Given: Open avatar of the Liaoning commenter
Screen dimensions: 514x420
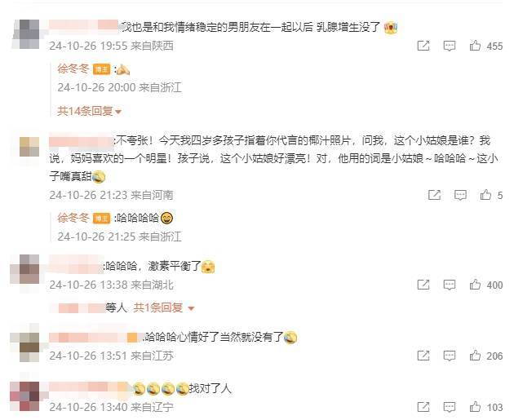Looking at the screenshot, I should point(24,396).
